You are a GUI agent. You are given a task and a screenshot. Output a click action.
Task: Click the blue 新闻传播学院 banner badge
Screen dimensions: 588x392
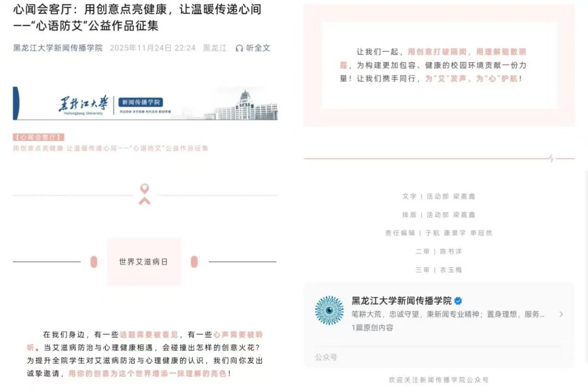coord(141,103)
